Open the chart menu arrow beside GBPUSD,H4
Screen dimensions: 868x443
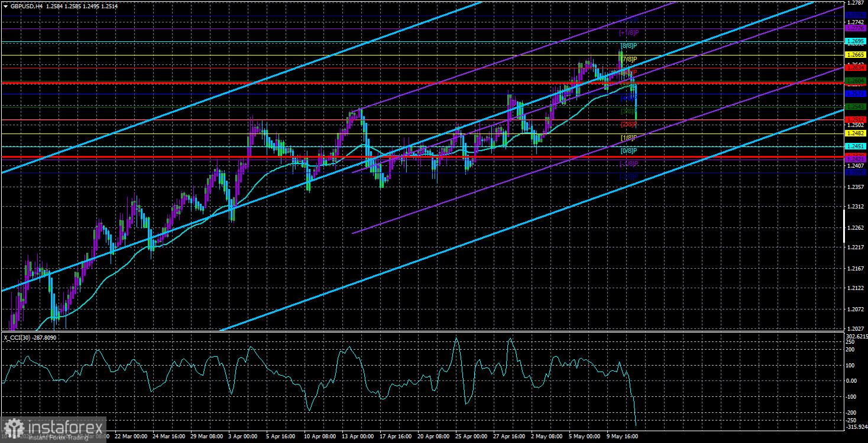click(x=5, y=5)
